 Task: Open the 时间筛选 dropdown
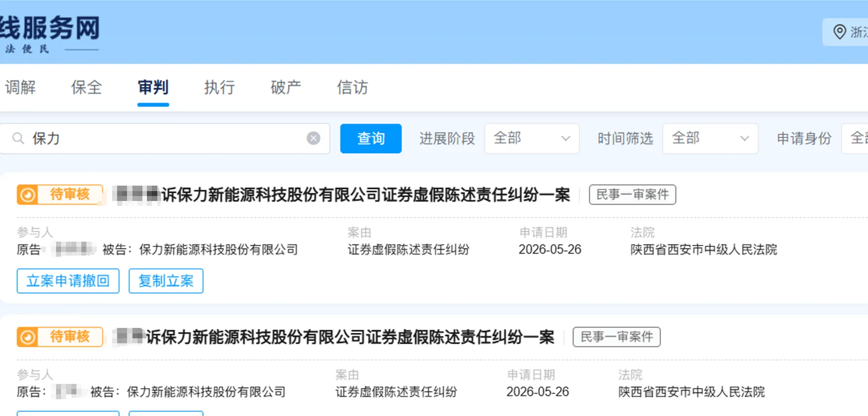(710, 138)
